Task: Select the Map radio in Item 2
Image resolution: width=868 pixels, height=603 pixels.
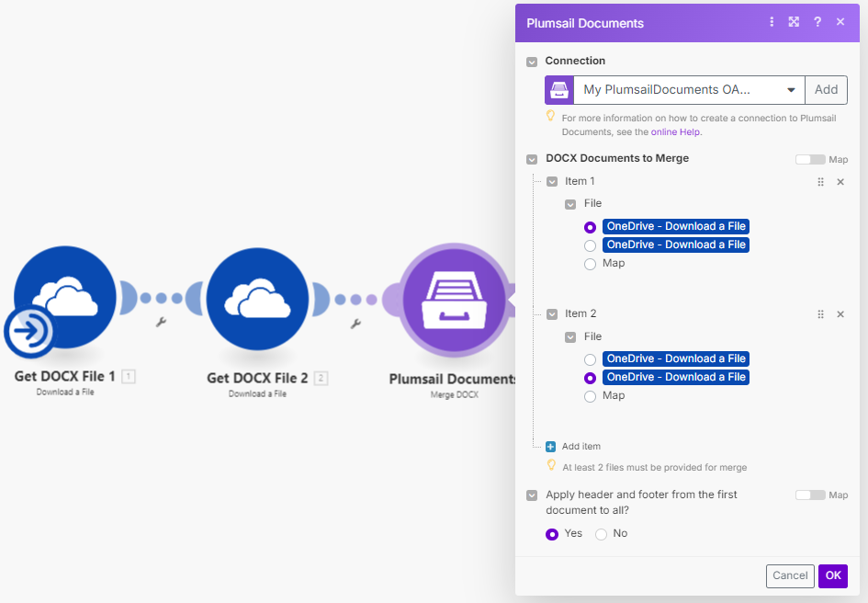Action: click(x=590, y=396)
